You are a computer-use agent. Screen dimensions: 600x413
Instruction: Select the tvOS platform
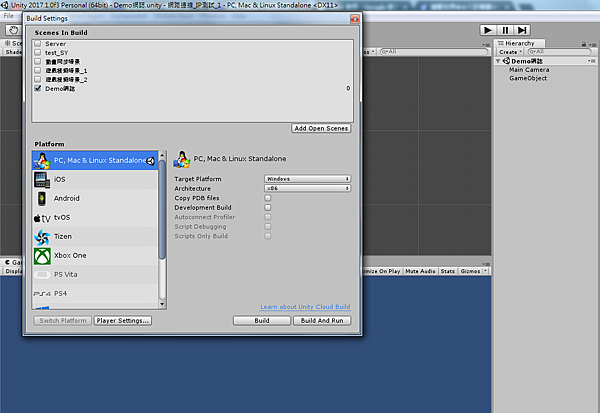pos(95,217)
